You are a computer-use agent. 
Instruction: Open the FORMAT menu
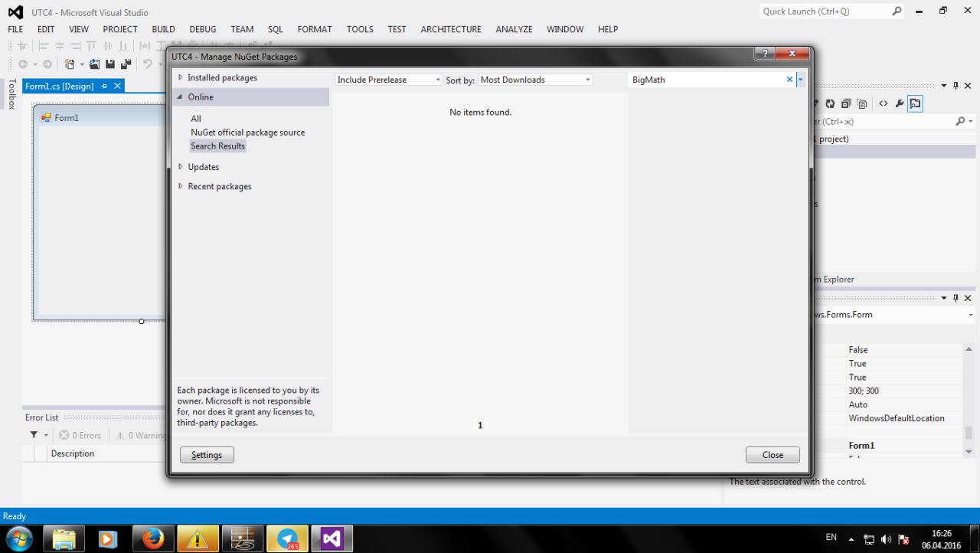(315, 29)
